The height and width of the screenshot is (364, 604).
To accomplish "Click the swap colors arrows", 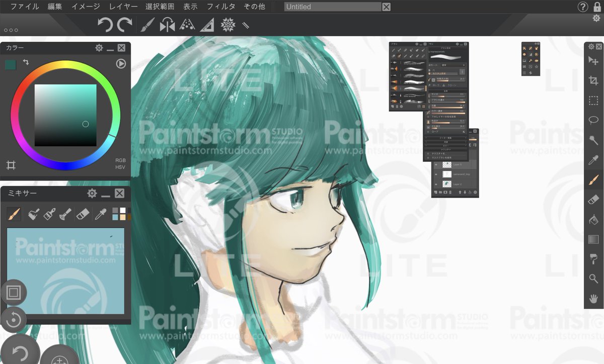I will pyautogui.click(x=26, y=62).
